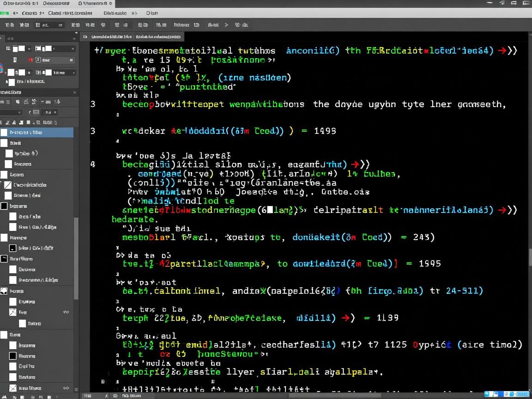Click the right-pointing arrow icon in the toolbar
Image resolution: width=532 pixels, height=399 pixels.
(226, 25)
